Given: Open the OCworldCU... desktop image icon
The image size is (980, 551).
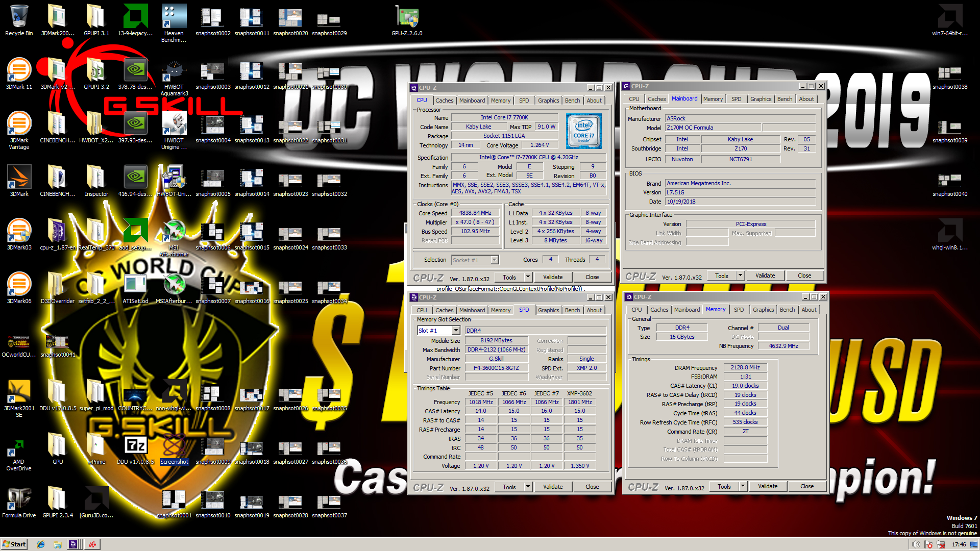Looking at the screenshot, I should 19,345.
